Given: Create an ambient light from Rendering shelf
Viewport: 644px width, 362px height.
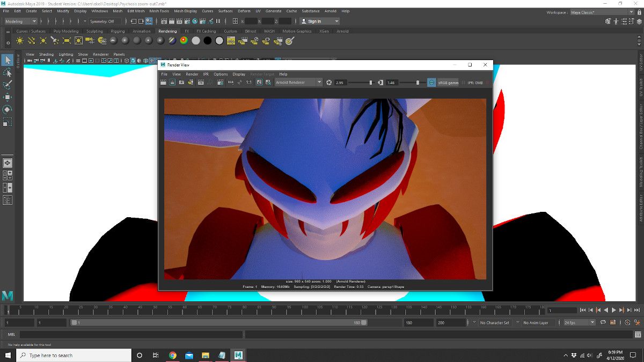Looking at the screenshot, I should pos(19,41).
